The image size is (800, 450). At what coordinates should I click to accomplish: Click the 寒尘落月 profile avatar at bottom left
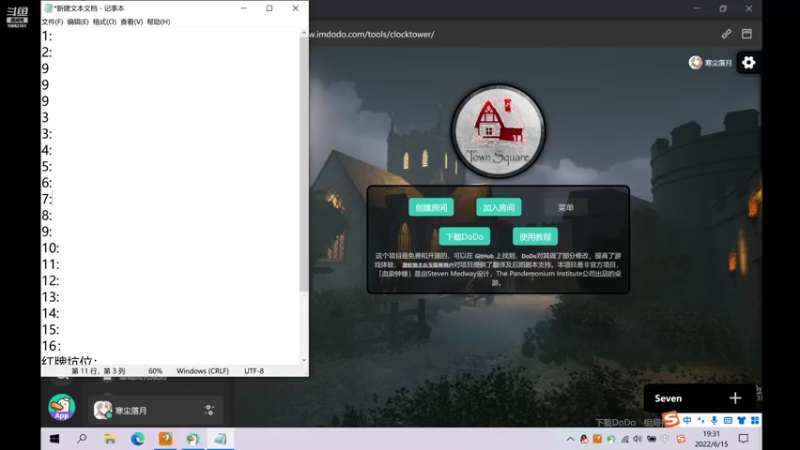[103, 410]
